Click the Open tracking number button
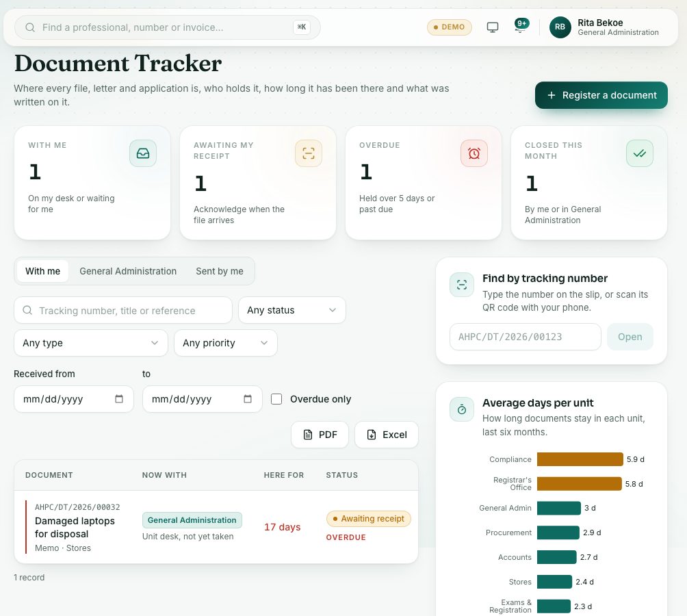This screenshot has width=687, height=616. pyautogui.click(x=630, y=337)
